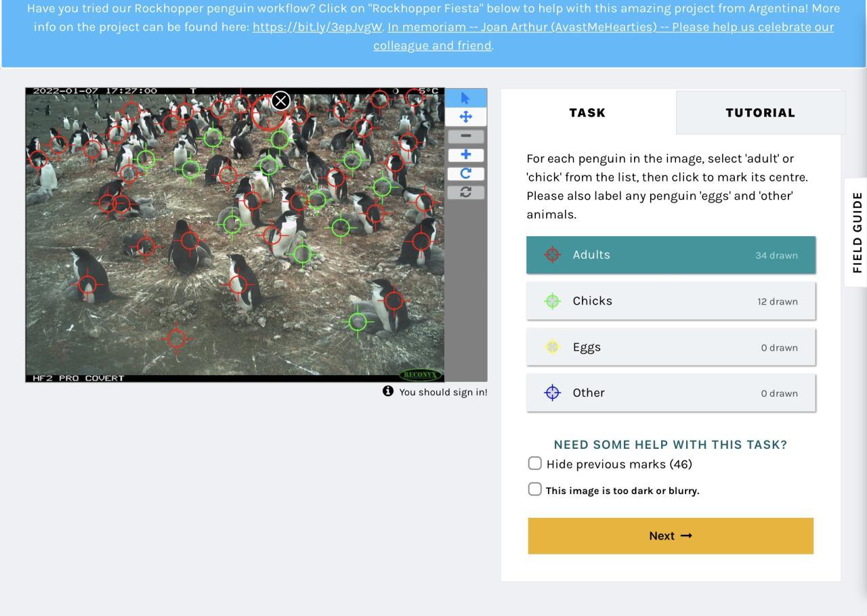The image size is (867, 616).
Task: Zoom out of the penguin image
Action: point(465,136)
